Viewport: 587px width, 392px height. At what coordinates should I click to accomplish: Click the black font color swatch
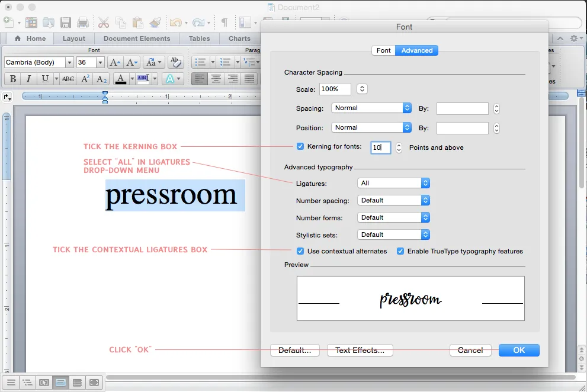click(121, 79)
